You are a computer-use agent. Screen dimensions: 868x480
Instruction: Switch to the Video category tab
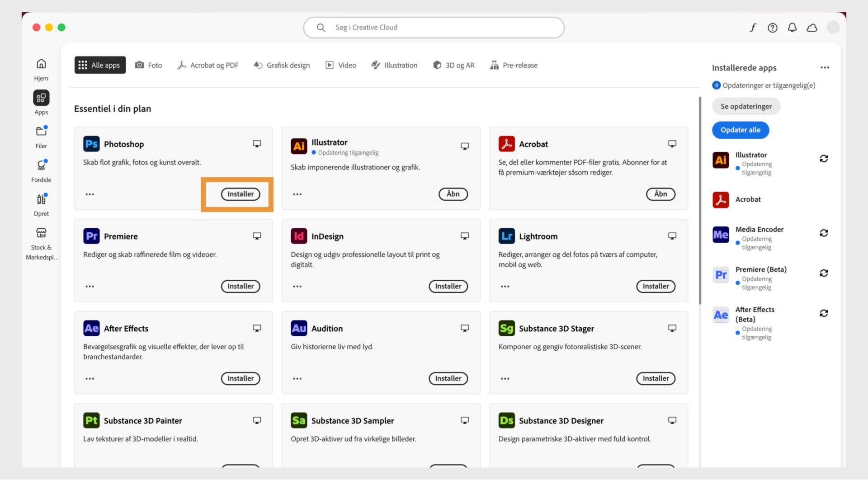click(x=341, y=65)
